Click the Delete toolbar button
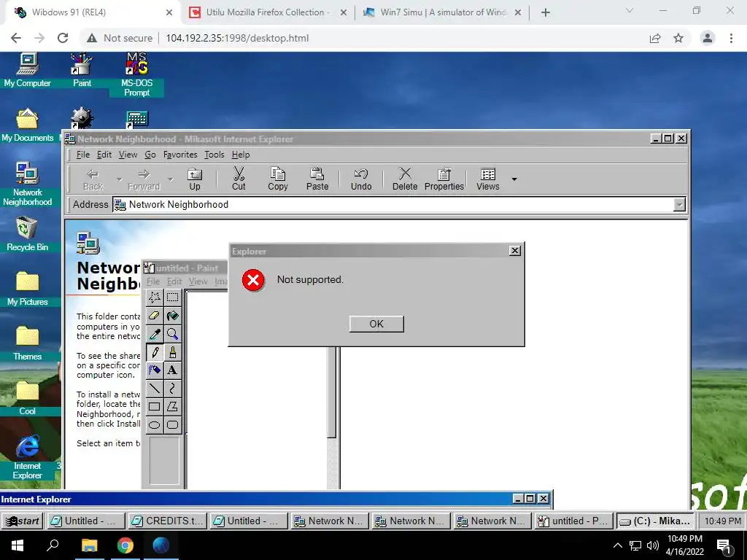Screen dimensions: 747x560 point(405,179)
